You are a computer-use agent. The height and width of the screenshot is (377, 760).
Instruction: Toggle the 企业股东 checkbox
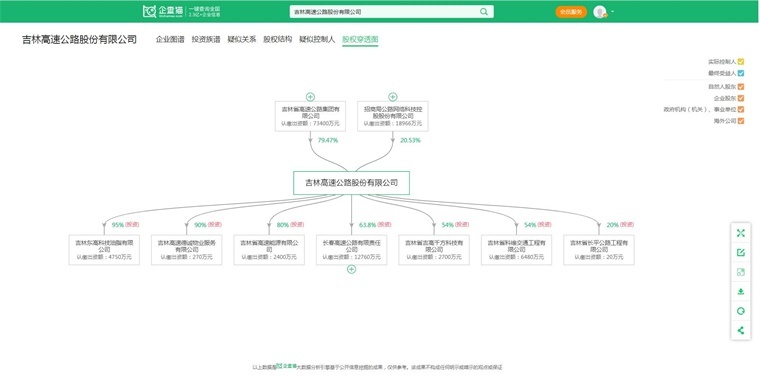(x=741, y=98)
